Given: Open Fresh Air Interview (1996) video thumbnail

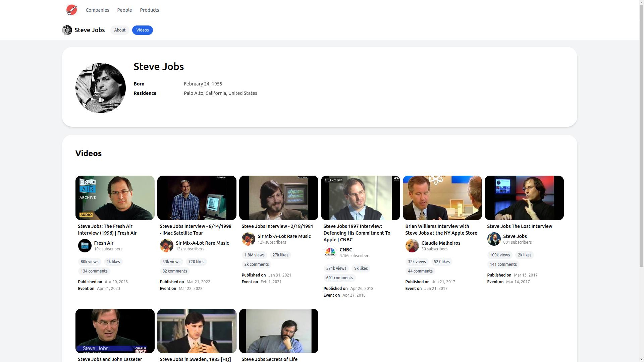Looking at the screenshot, I should pyautogui.click(x=115, y=198).
